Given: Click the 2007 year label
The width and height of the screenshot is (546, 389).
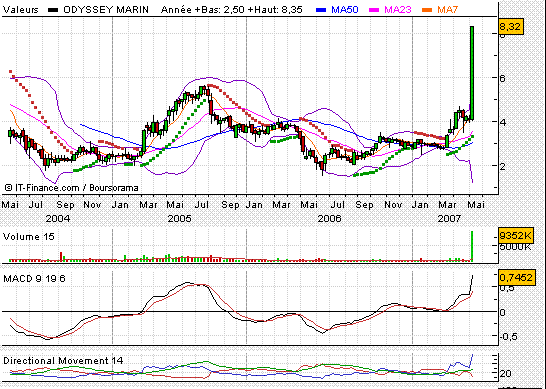Looking at the screenshot, I should (x=449, y=219).
